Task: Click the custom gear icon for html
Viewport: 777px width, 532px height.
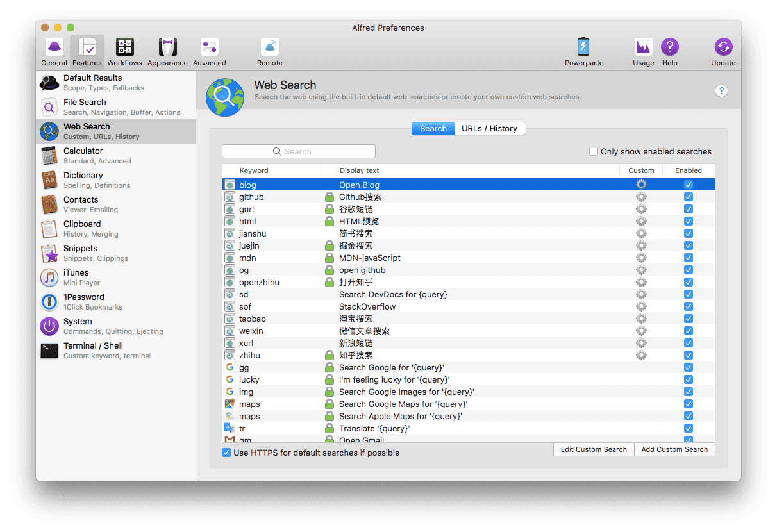Action: coord(641,221)
